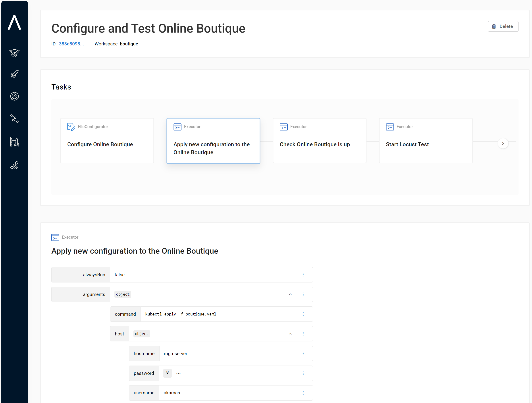Collapse the host object chevron

tap(290, 334)
